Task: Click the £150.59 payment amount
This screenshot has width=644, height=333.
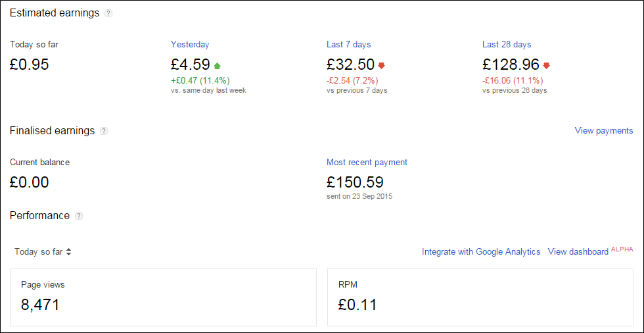Action: coord(356,182)
